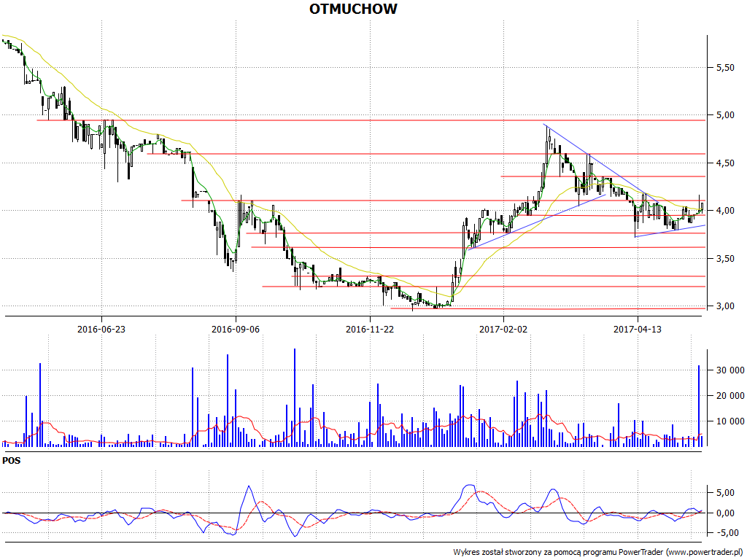Click the latest tall volume bar near 30 000
Image resolution: width=747 pixels, height=560 pixels.
point(699,405)
